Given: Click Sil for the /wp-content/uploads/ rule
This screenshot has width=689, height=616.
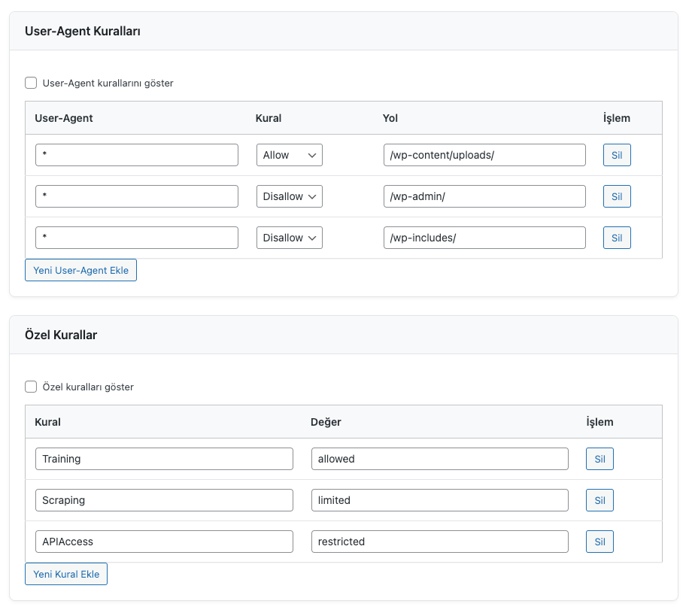Looking at the screenshot, I should coord(617,155).
